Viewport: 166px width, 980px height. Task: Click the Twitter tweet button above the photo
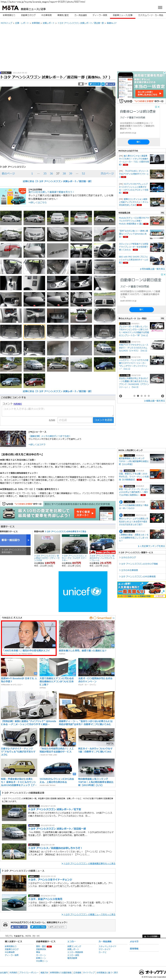[x=95, y=84]
